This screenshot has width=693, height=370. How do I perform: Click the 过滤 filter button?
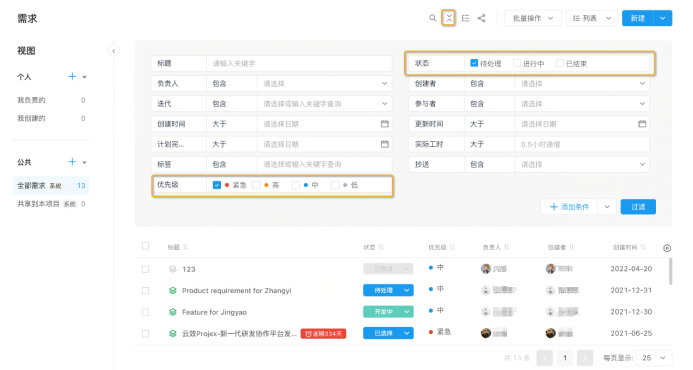(638, 207)
